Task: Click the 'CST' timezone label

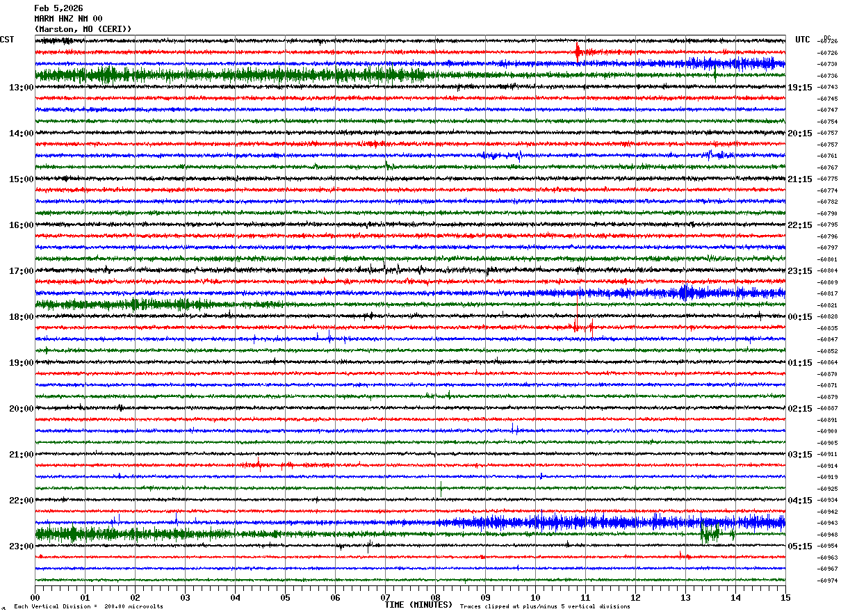Action: 7,40
